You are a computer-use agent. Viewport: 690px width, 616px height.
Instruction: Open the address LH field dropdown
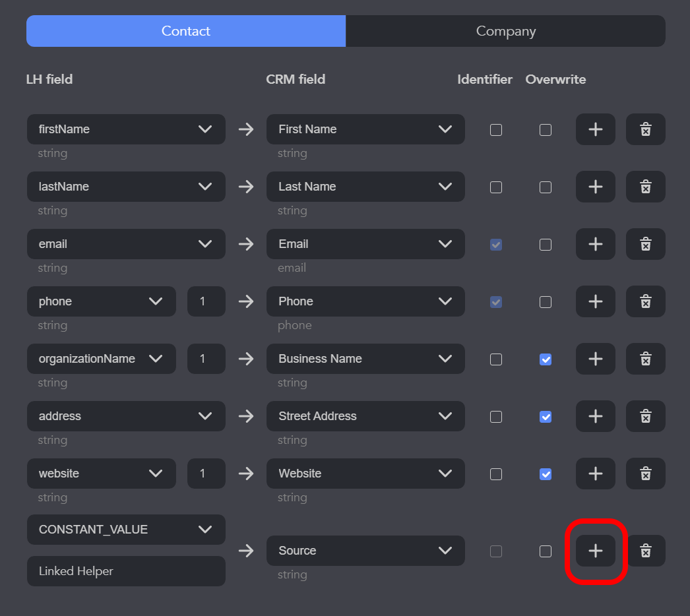click(x=126, y=416)
